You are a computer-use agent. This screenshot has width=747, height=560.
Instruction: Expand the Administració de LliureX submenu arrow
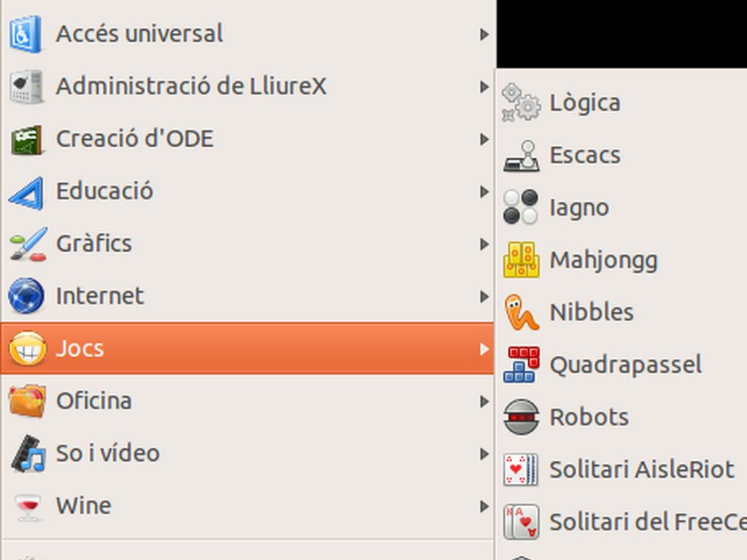[x=484, y=87]
